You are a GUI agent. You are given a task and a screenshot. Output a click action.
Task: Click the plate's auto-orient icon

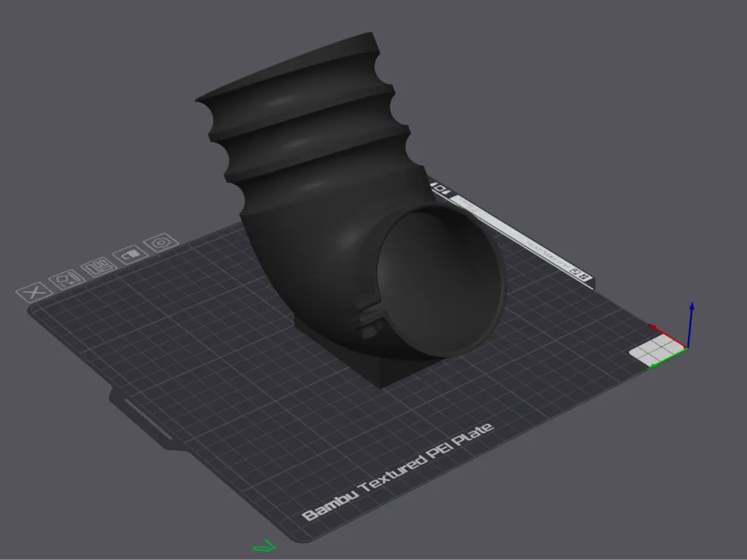(x=66, y=279)
